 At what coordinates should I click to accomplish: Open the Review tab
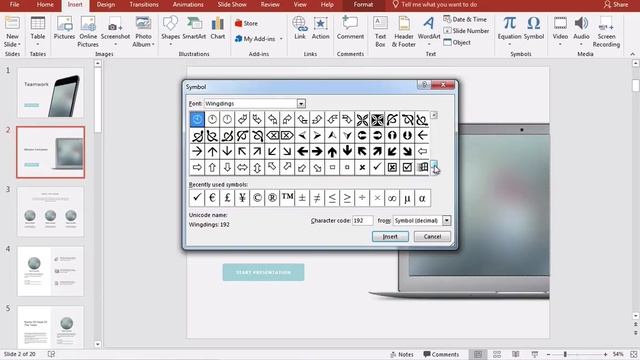270,4
